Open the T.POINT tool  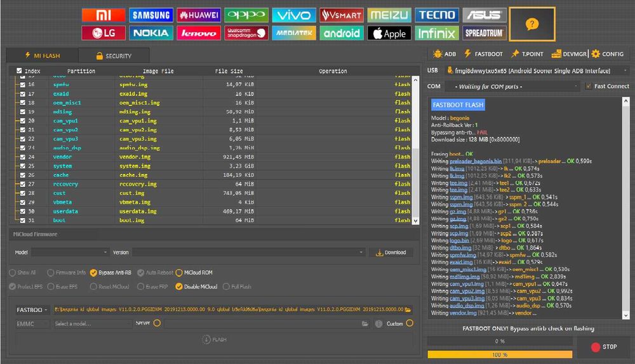click(527, 54)
